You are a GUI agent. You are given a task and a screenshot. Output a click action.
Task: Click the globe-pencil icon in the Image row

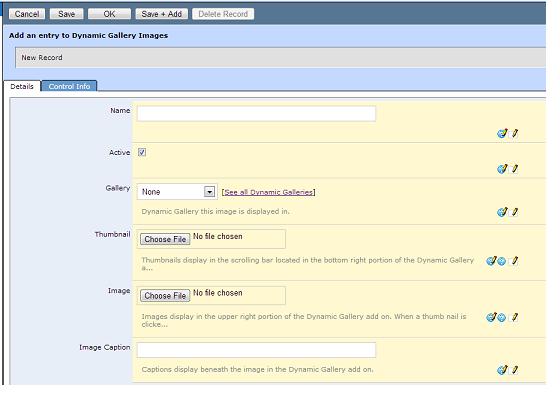coord(491,317)
